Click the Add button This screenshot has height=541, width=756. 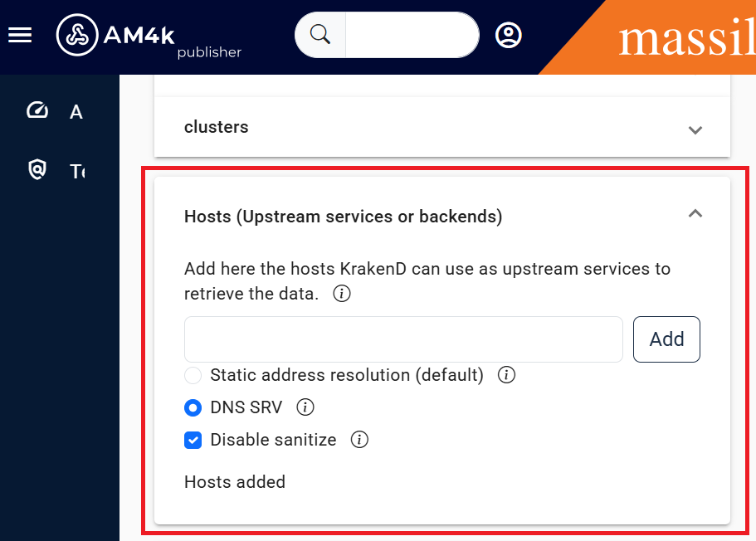(x=666, y=339)
